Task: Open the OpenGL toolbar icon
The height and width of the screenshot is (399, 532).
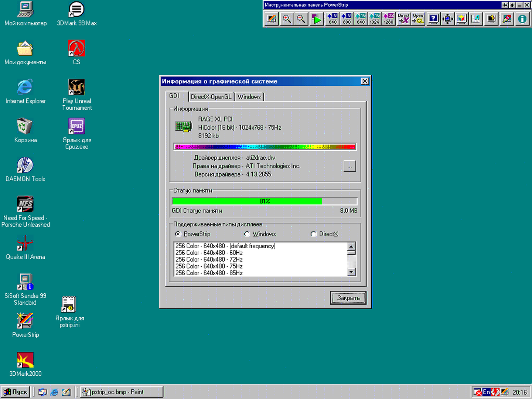Action: 418,18
